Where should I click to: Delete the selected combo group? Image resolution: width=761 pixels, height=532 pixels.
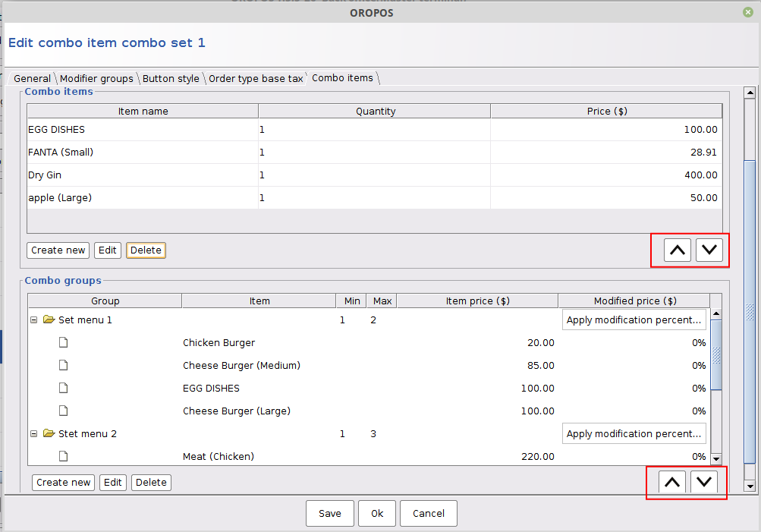tap(151, 482)
